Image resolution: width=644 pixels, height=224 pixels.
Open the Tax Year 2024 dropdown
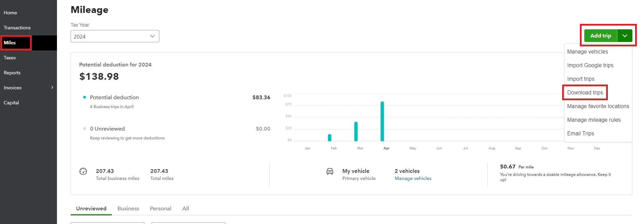click(x=115, y=36)
